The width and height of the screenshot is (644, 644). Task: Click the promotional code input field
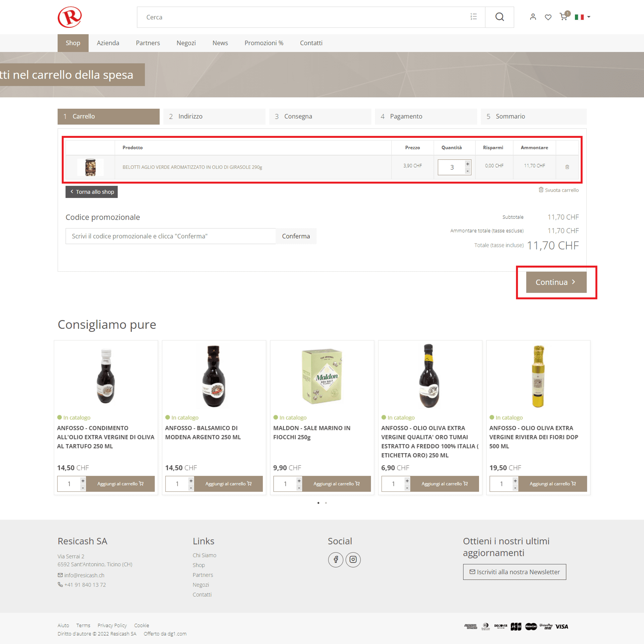[171, 236]
